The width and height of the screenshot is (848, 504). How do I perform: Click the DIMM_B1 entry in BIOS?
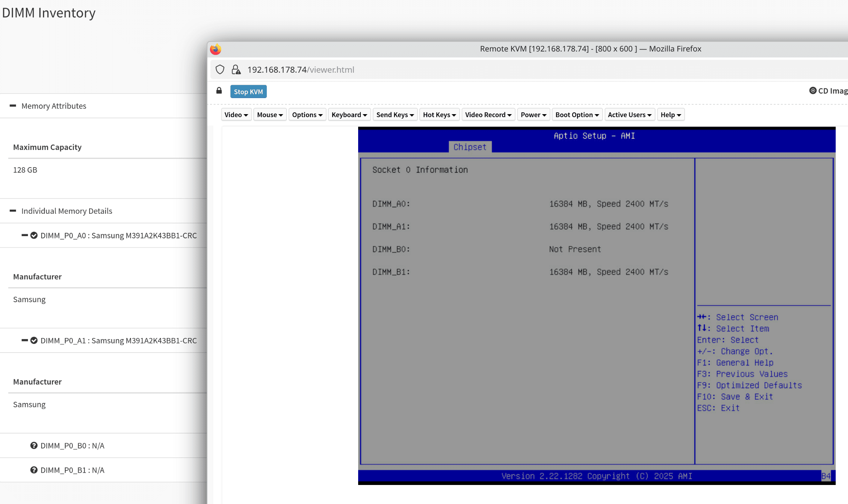pyautogui.click(x=520, y=272)
